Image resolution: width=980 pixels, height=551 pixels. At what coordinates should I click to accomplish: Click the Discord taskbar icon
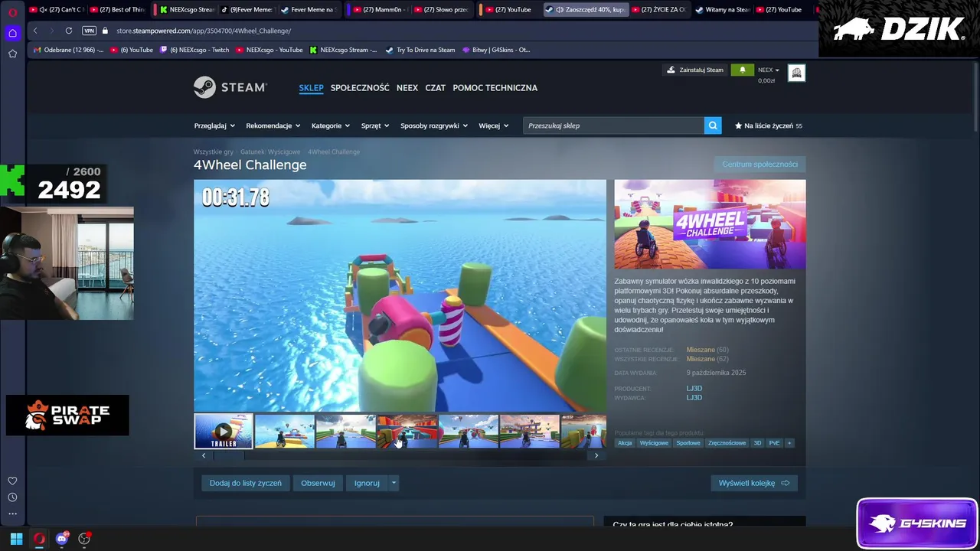(x=62, y=539)
